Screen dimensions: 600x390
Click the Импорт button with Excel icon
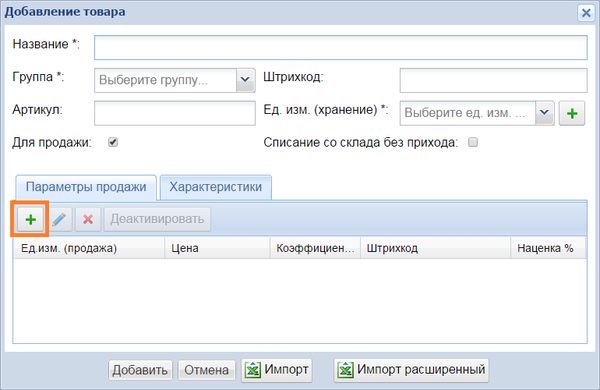coord(277,370)
